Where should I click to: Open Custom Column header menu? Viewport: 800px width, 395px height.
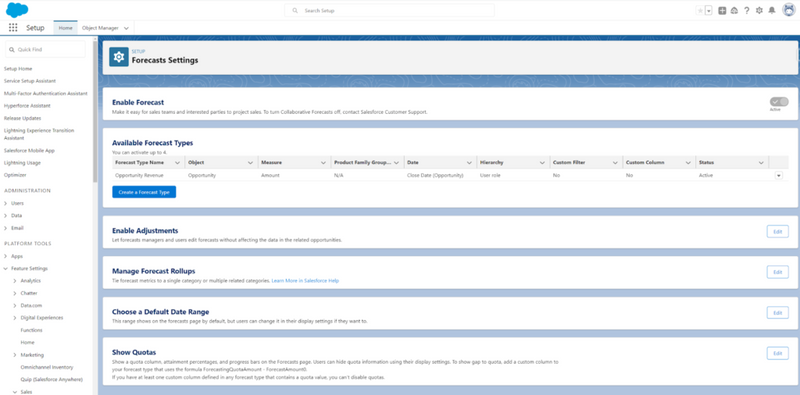[x=688, y=162]
